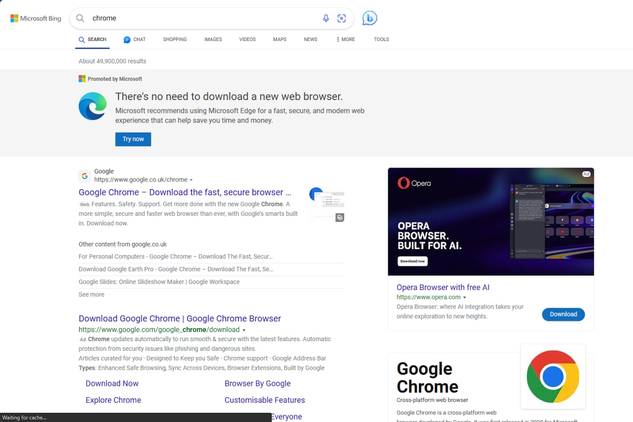Click the About 49,900,000 results text
This screenshot has height=422, width=633.
click(x=112, y=61)
